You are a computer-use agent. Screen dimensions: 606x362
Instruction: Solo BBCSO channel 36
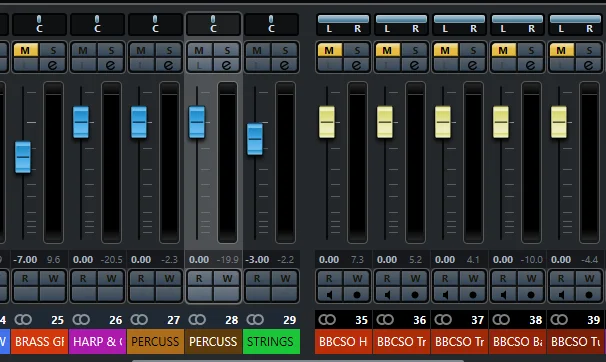click(x=415, y=50)
